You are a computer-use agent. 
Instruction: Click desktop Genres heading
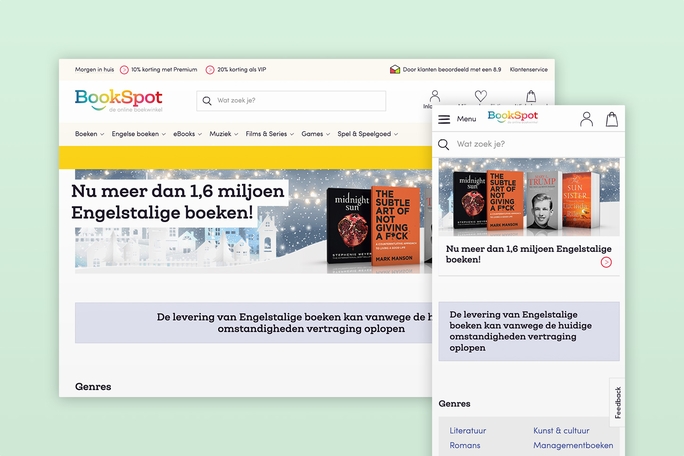[x=93, y=387]
